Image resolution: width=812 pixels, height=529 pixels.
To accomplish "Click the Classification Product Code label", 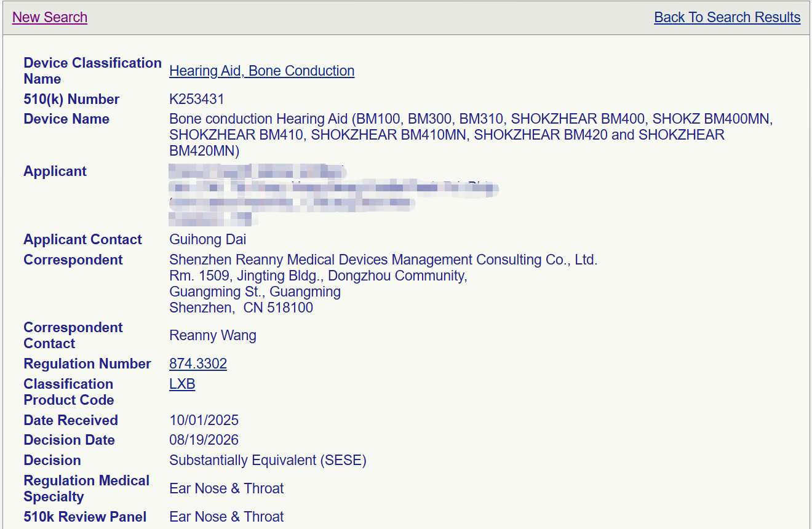I will pos(69,392).
